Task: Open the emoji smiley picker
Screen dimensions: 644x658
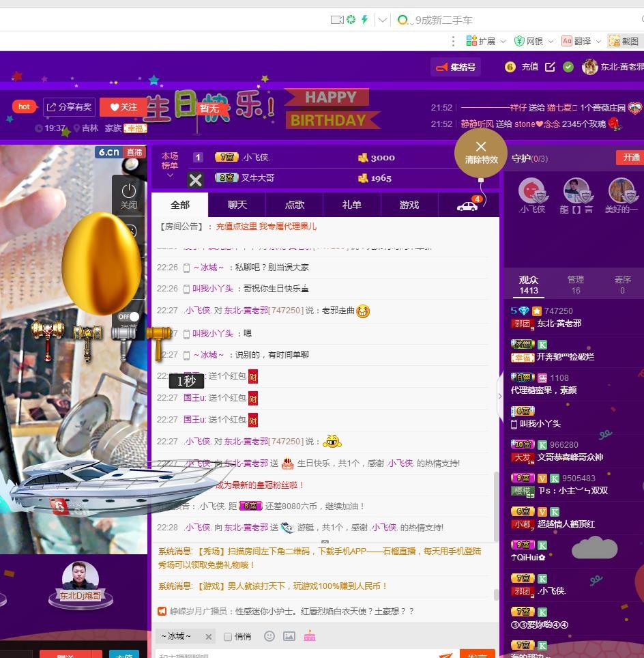Action: pos(269,636)
